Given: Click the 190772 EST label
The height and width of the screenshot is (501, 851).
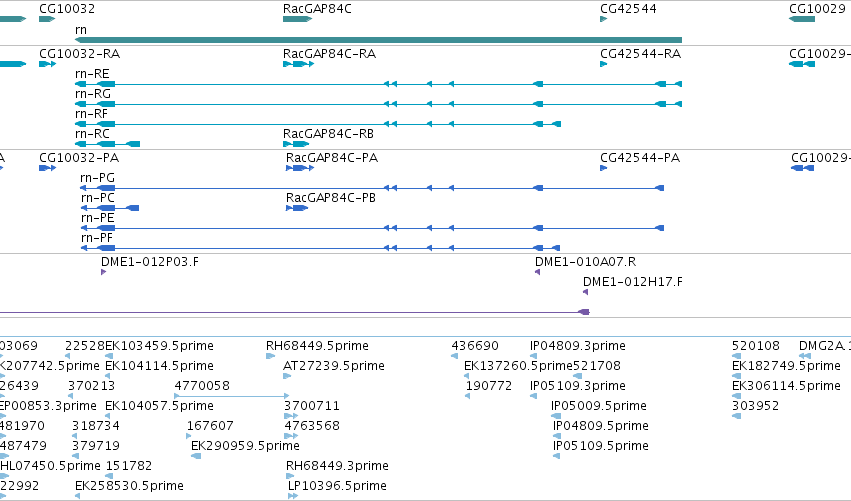Looking at the screenshot, I should [x=489, y=386].
